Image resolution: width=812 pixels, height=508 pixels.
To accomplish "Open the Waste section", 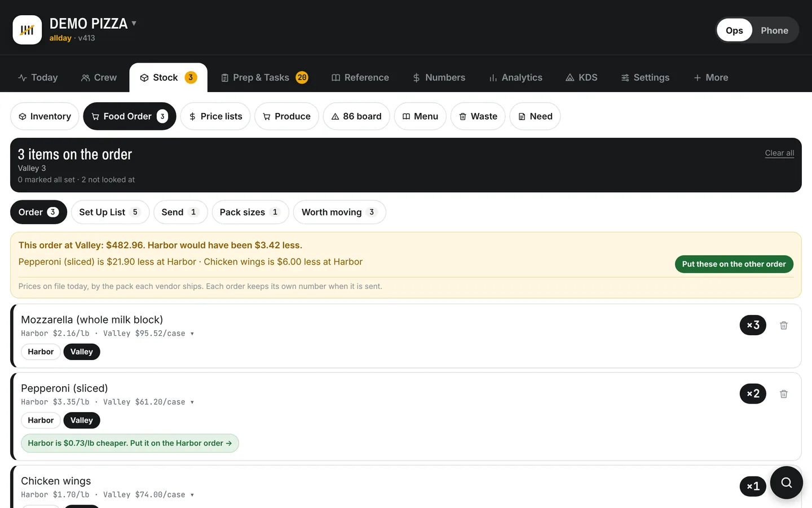I will pos(478,116).
